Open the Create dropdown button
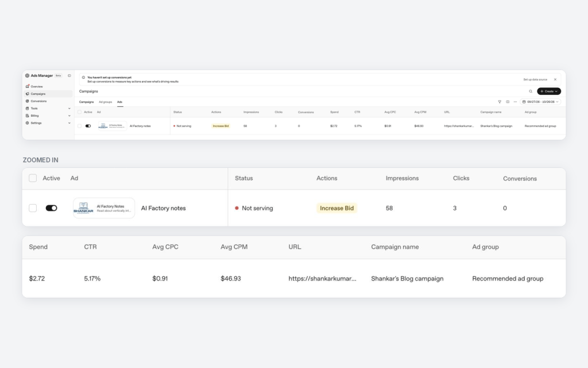 tap(549, 91)
